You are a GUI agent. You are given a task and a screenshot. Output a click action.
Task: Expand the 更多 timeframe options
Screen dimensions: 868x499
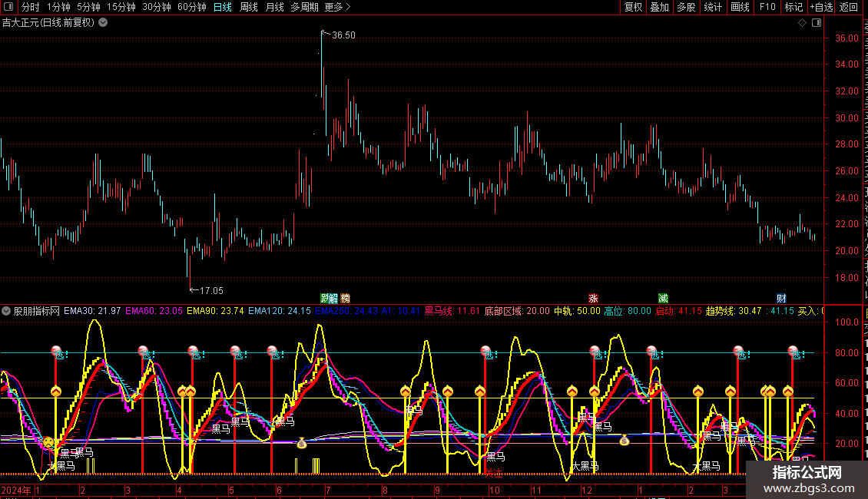(x=337, y=8)
